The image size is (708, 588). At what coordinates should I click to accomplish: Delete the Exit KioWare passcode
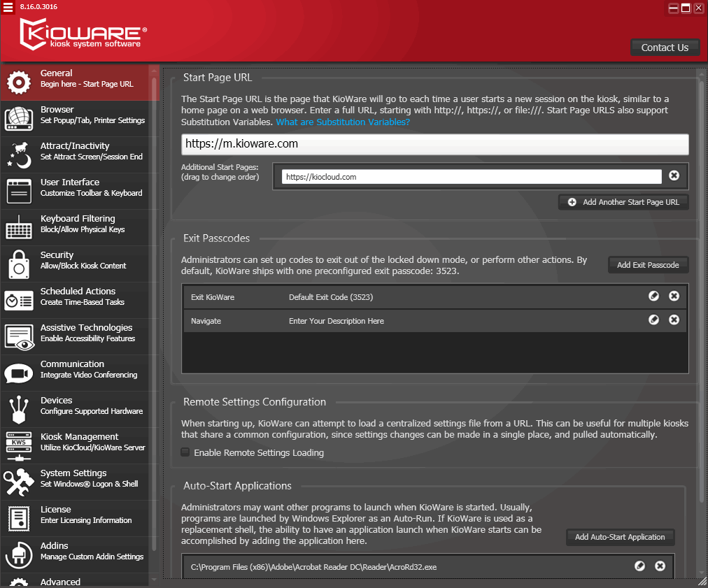coord(674,296)
